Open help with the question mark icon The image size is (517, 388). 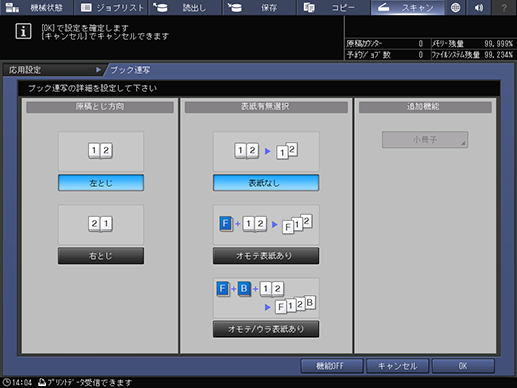(x=504, y=7)
